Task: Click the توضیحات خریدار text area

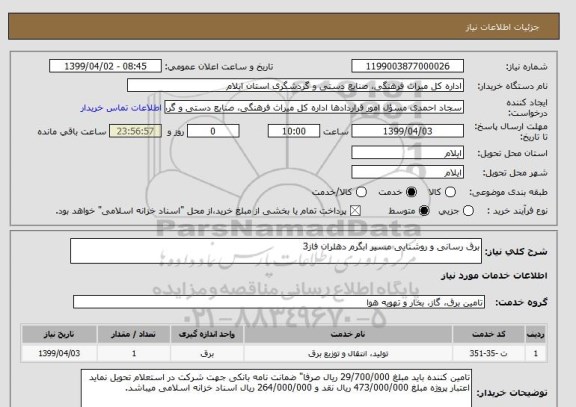Action: pos(276,389)
